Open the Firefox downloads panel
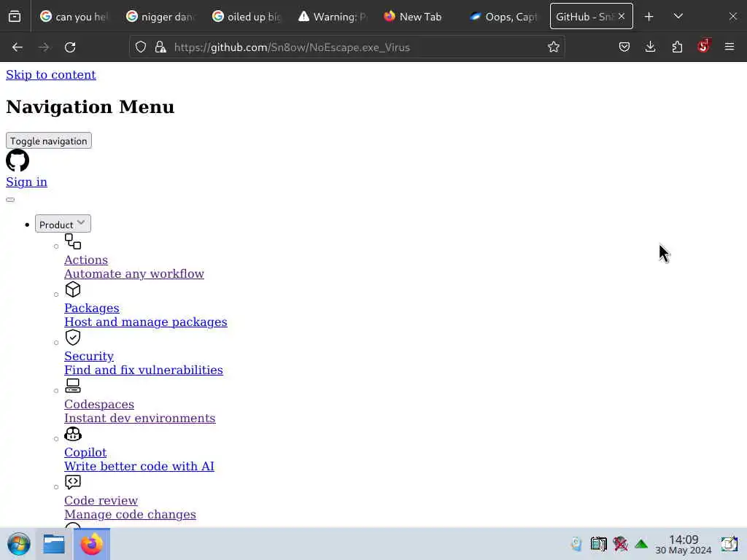The image size is (747, 560). pyautogui.click(x=650, y=47)
